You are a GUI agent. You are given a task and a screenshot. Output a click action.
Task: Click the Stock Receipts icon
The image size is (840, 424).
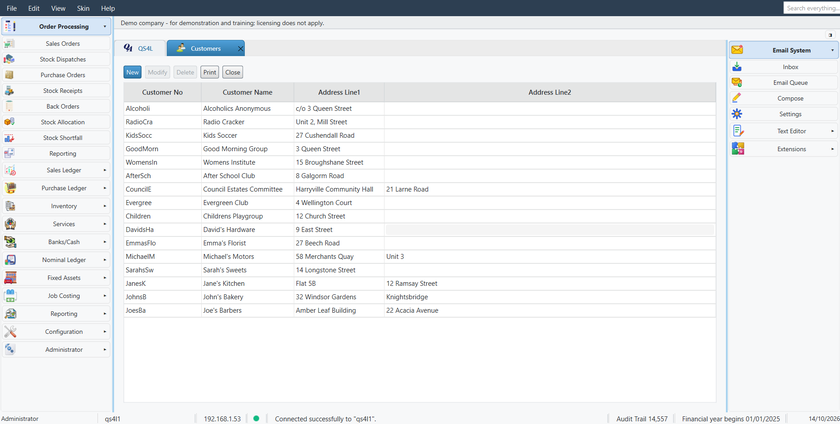pos(9,91)
